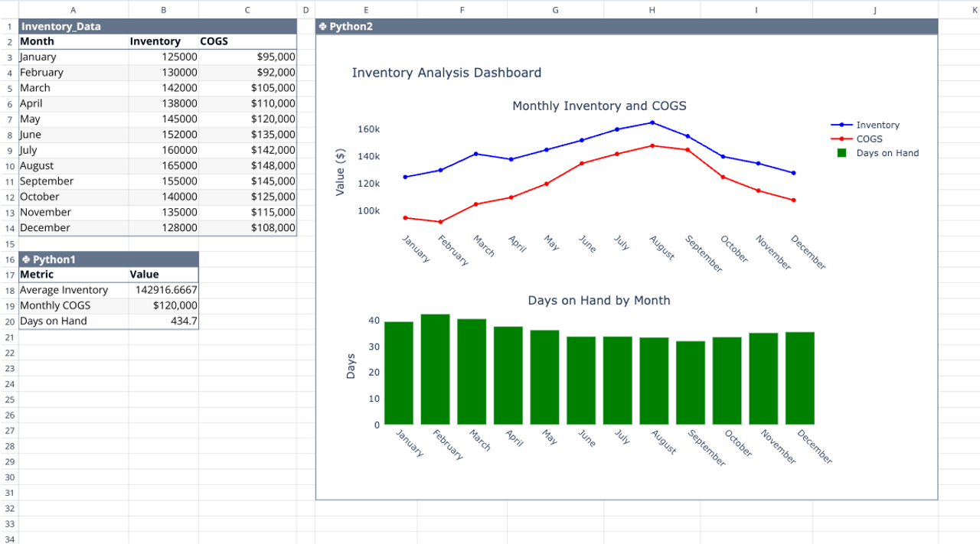The image size is (980, 544).
Task: Select the Days on Hand value 434.7
Action: point(164,321)
